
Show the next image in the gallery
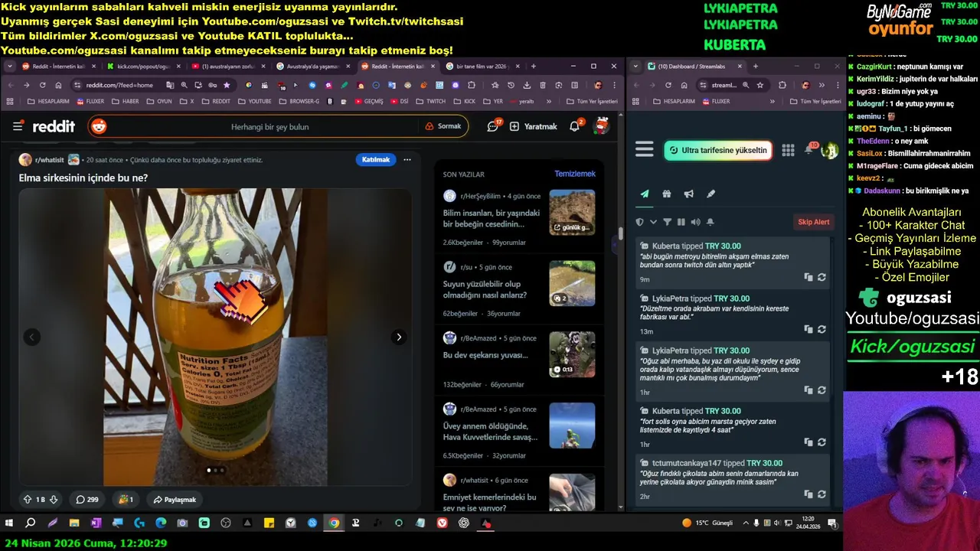[399, 337]
